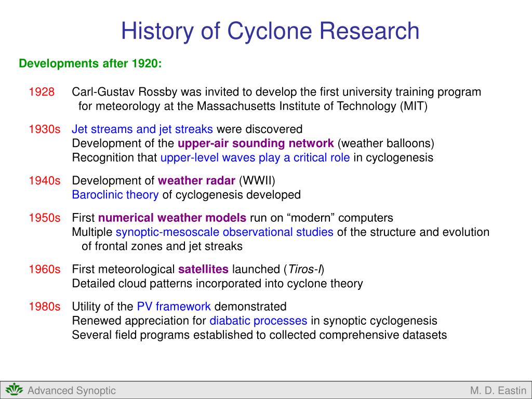Click '(WWII)' text
This screenshot has width=532, height=399.
[257, 180]
